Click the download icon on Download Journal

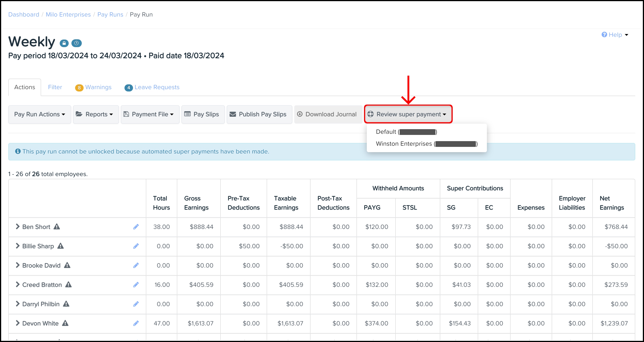pyautogui.click(x=300, y=114)
